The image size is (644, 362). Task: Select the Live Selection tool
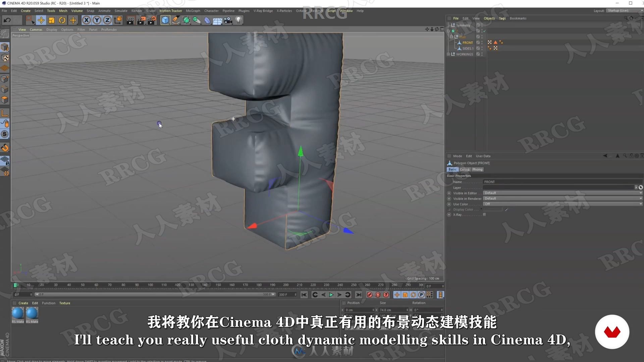(x=30, y=20)
